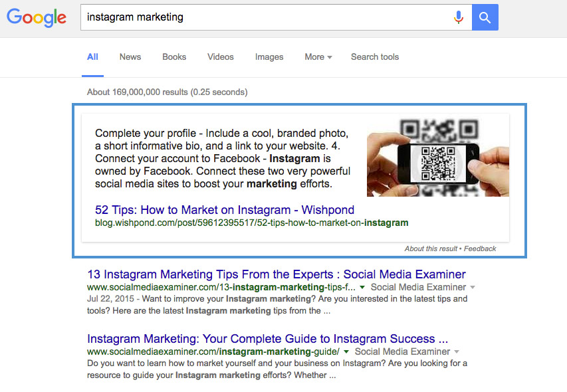Select the All results tab
The height and width of the screenshot is (392, 567).
(92, 56)
